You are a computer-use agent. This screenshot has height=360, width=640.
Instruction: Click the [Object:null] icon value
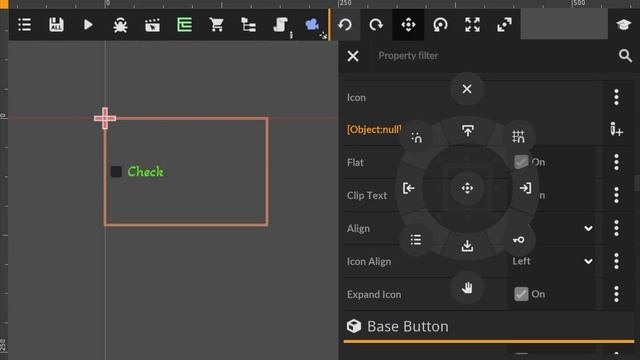point(374,130)
